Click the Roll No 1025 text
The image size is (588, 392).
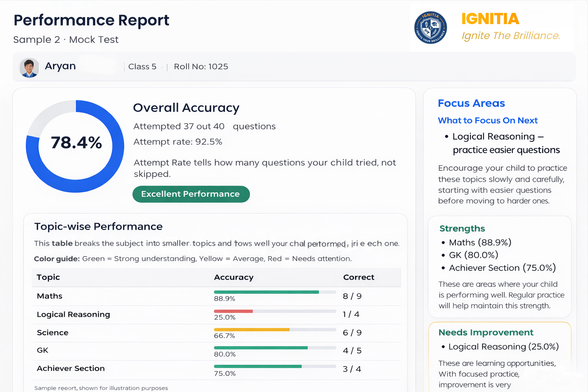pyautogui.click(x=201, y=67)
